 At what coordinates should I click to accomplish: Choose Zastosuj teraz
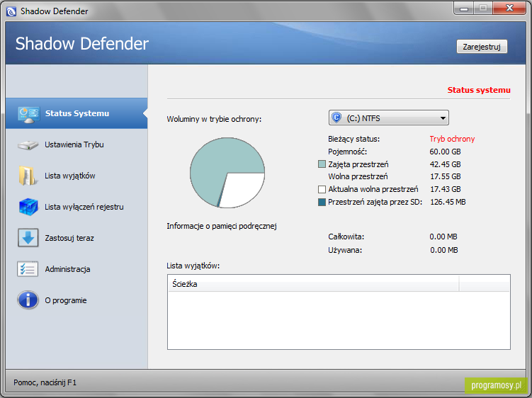coord(77,238)
